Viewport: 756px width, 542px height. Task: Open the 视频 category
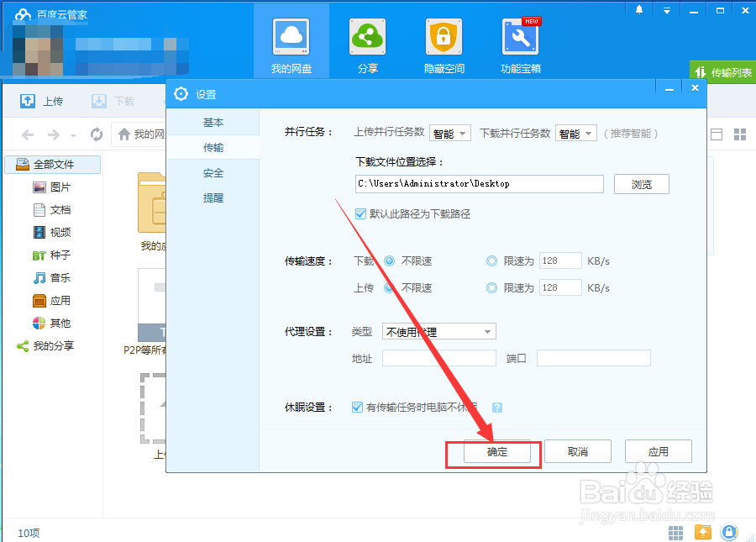pos(53,232)
